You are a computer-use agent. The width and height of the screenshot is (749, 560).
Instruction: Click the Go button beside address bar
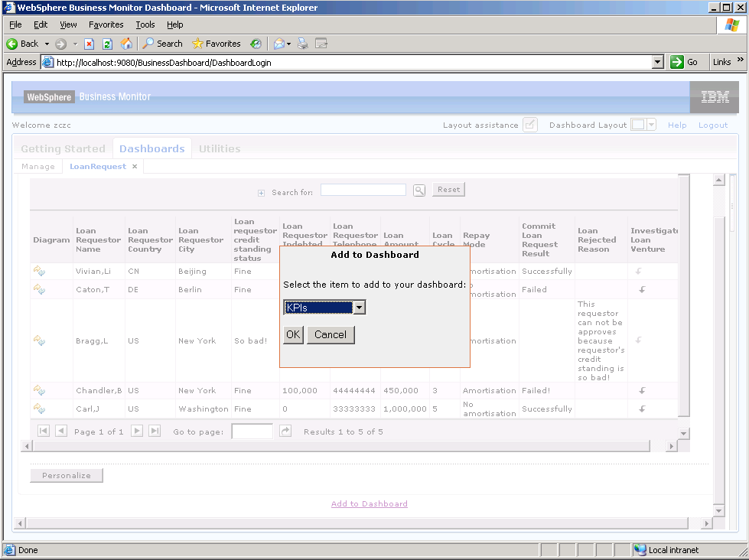tap(684, 62)
